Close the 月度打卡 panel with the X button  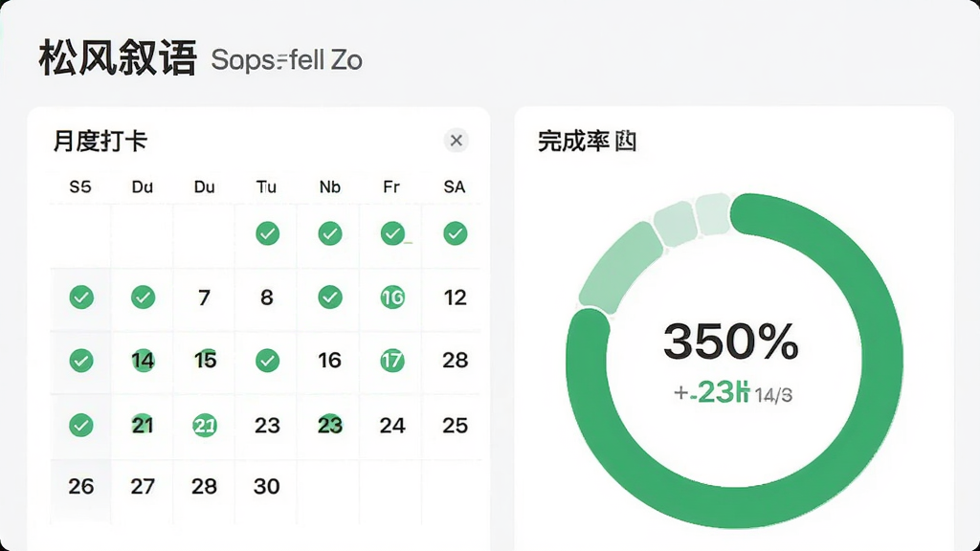[x=457, y=141]
